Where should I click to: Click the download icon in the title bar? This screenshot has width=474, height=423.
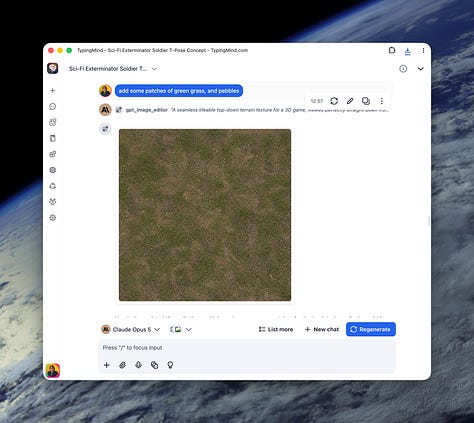click(x=407, y=51)
